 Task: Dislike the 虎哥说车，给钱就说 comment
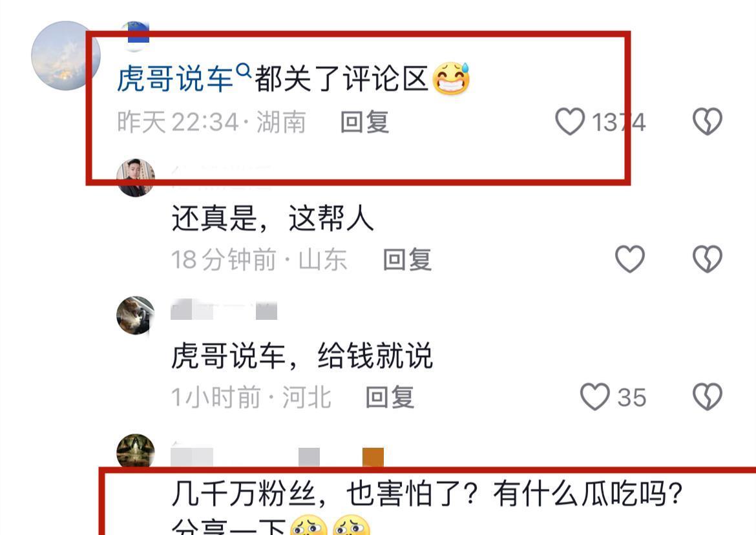(708, 397)
